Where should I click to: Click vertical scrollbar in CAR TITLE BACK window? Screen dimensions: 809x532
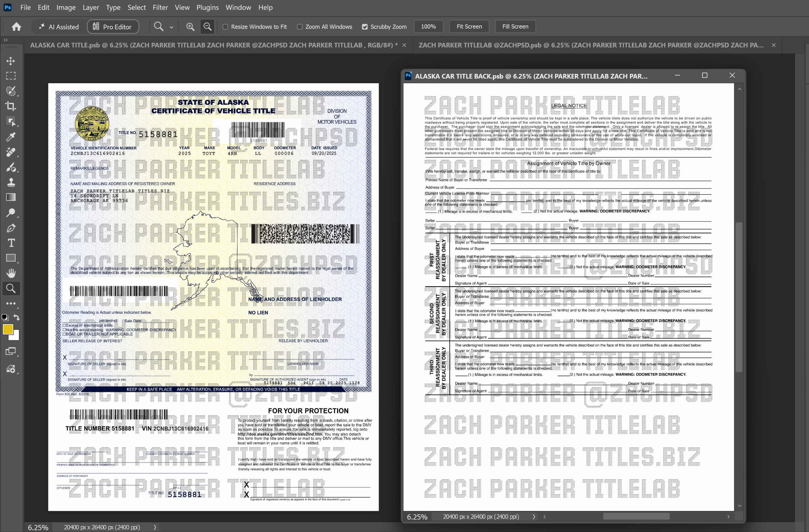739,297
